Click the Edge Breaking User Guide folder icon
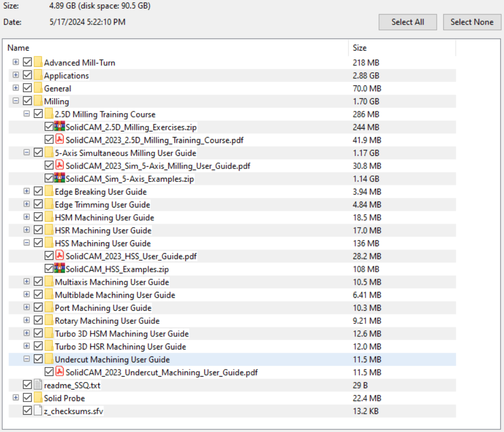 tap(49, 191)
